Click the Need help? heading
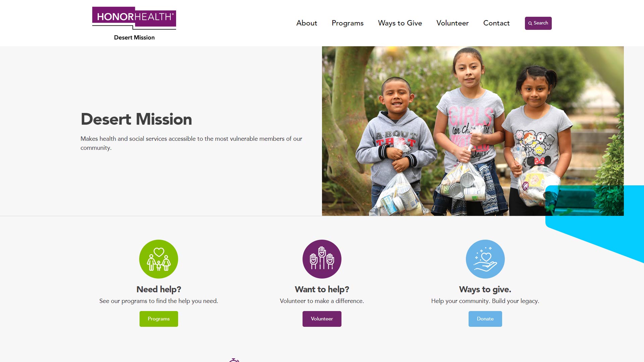This screenshot has height=362, width=644. coord(159,289)
